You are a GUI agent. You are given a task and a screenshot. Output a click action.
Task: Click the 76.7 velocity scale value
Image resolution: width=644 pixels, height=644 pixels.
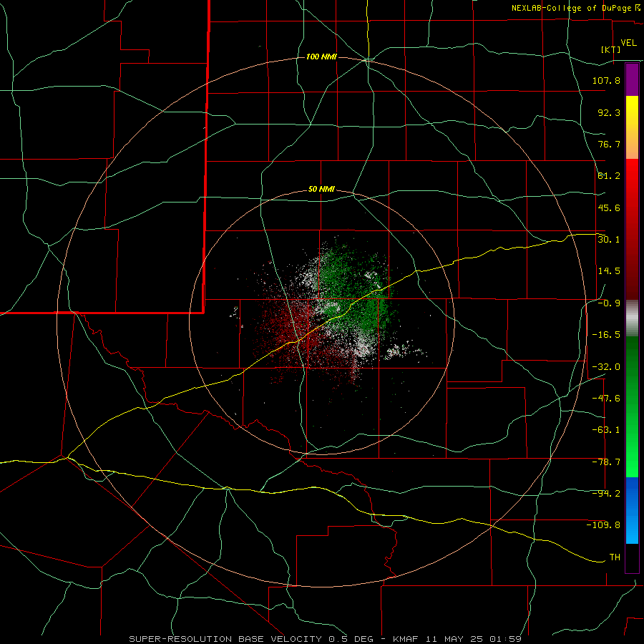coord(609,144)
